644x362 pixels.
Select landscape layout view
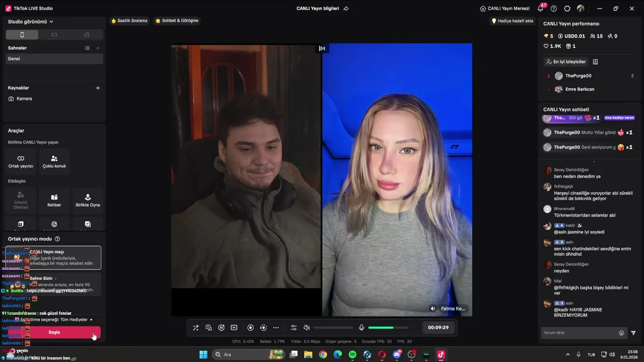pyautogui.click(x=54, y=35)
